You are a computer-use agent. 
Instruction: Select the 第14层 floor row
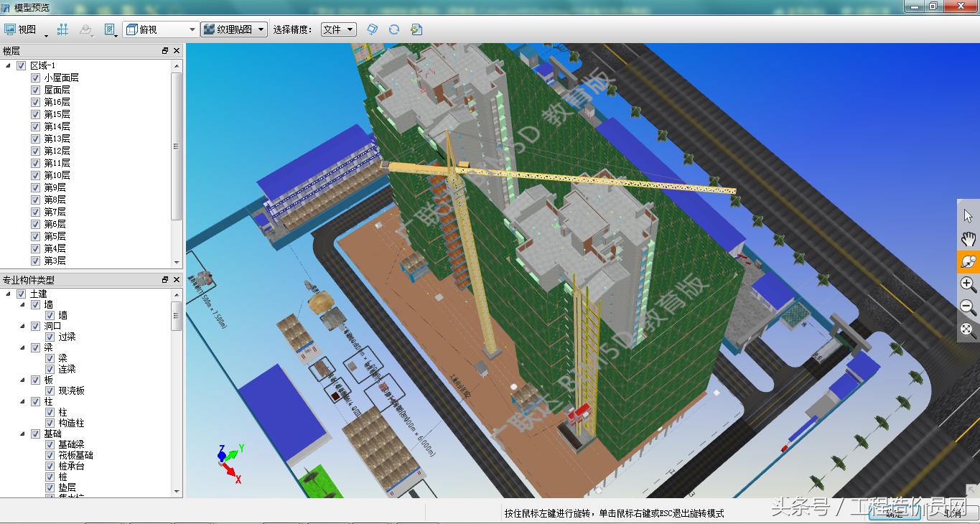(57, 126)
